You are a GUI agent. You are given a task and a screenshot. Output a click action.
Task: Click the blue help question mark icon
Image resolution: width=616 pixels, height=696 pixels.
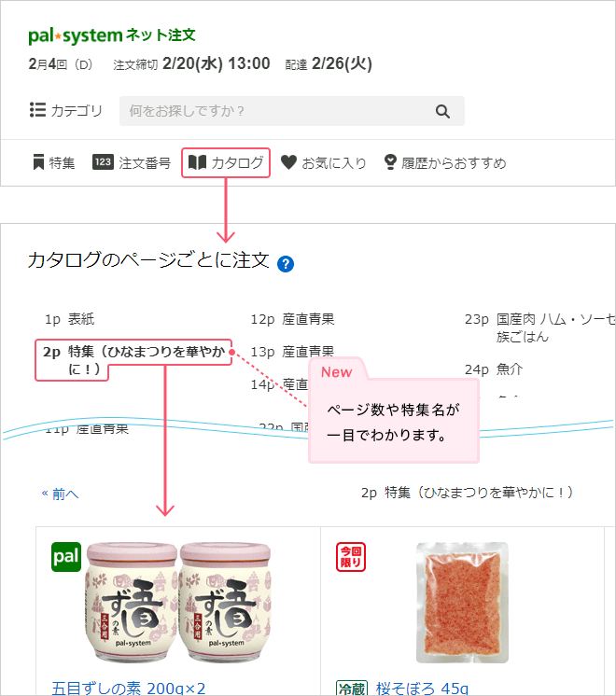pos(286,264)
